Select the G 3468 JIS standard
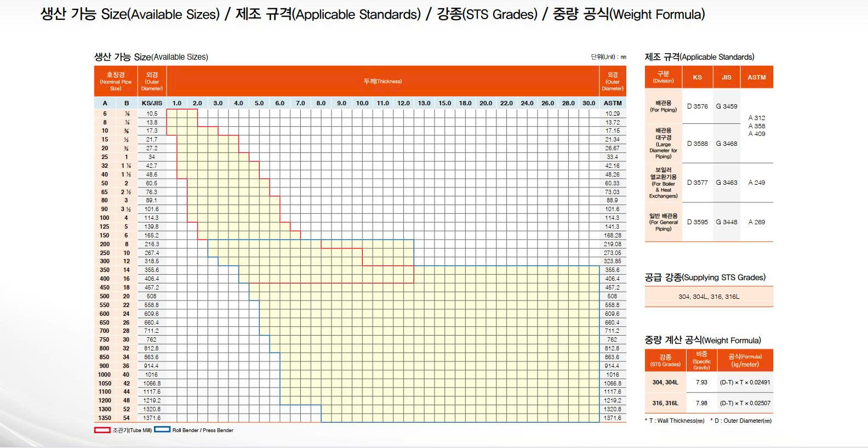 pyautogui.click(x=726, y=144)
